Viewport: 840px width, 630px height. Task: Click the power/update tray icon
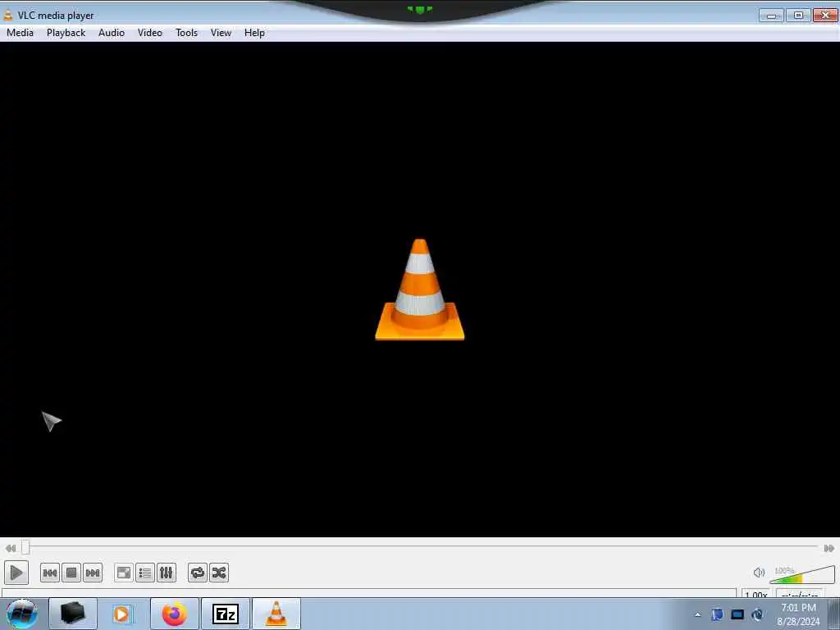pyautogui.click(x=757, y=614)
